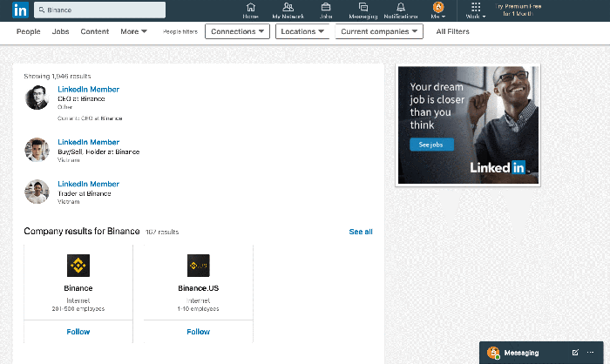The image size is (610, 364).
Task: Click 201-500 employees text
Action: pyautogui.click(x=78, y=309)
